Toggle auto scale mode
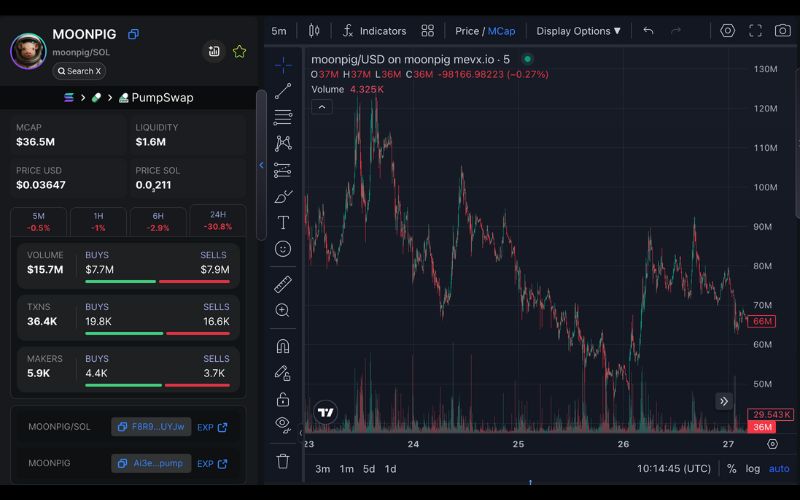The width and height of the screenshot is (800, 500). point(779,468)
